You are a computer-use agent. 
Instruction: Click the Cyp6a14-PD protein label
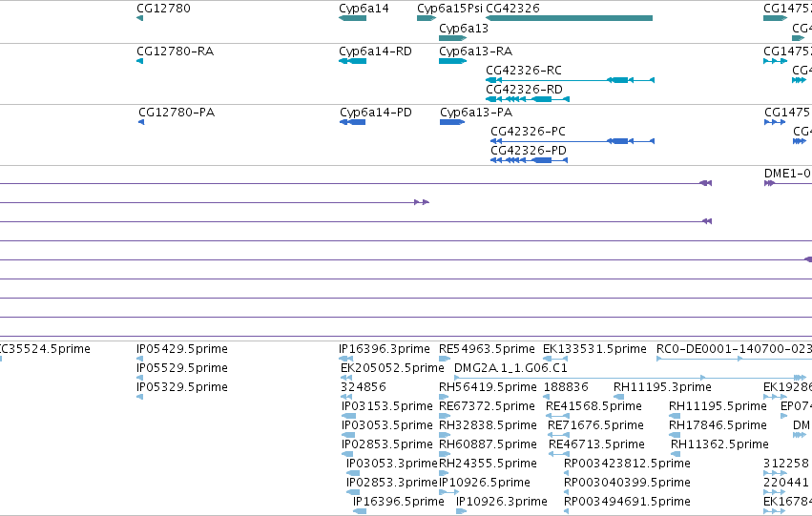pos(375,113)
